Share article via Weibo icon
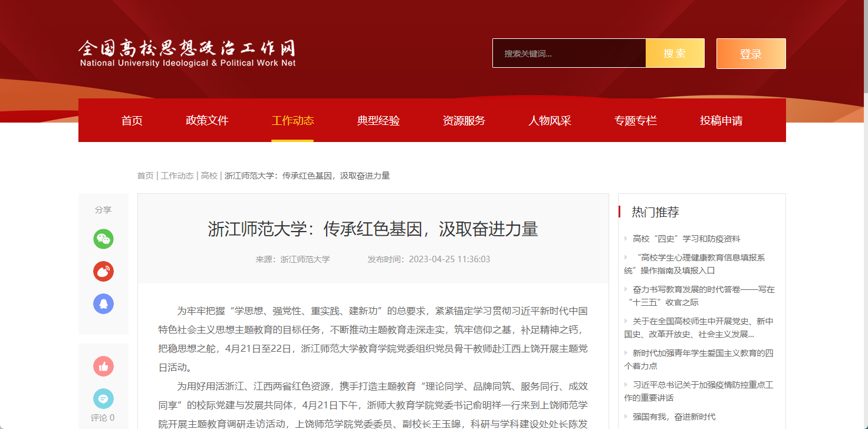 point(103,271)
